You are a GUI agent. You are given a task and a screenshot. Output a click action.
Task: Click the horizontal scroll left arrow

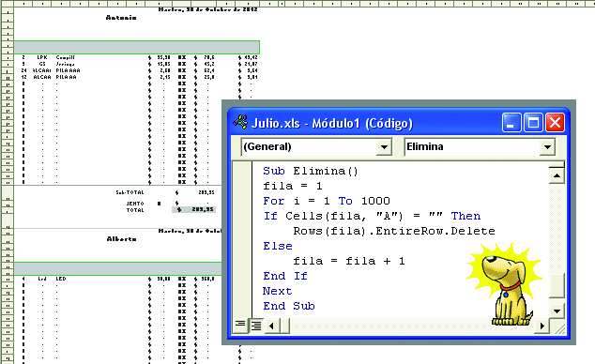coord(271,326)
